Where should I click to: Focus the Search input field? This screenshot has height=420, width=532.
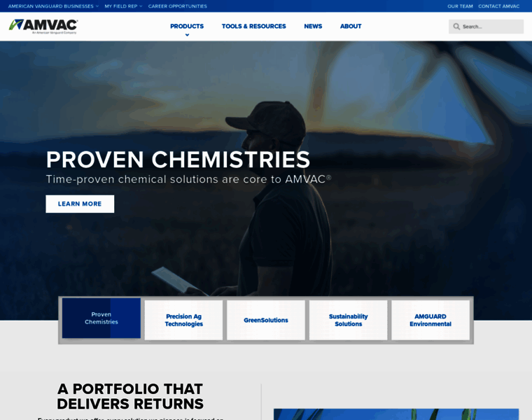tap(486, 27)
